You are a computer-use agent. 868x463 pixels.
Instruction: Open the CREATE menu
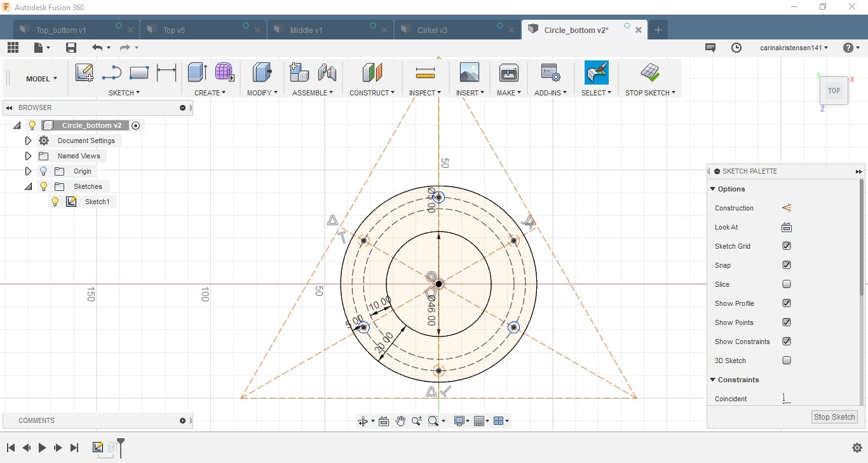210,93
